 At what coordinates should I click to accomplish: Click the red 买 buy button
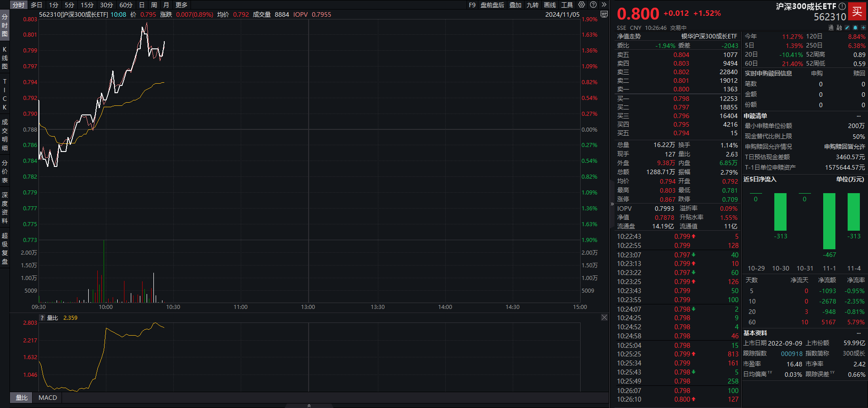pos(857,12)
